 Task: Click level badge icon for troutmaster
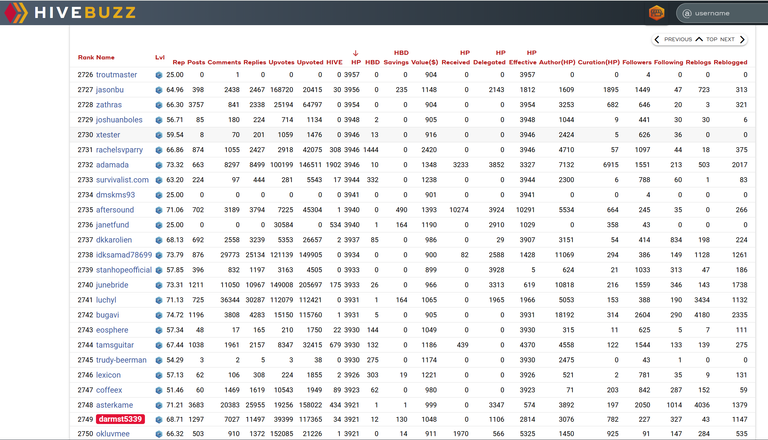[159, 75]
